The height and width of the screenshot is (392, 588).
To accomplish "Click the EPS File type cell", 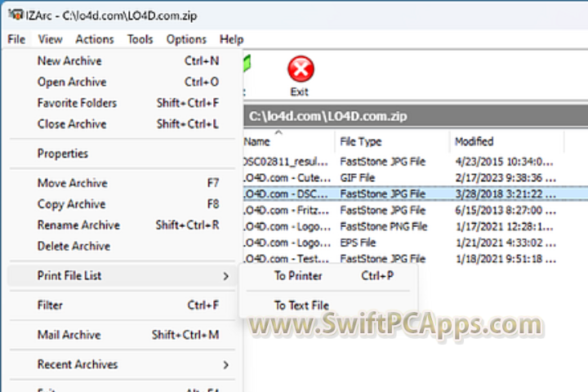I will click(358, 243).
